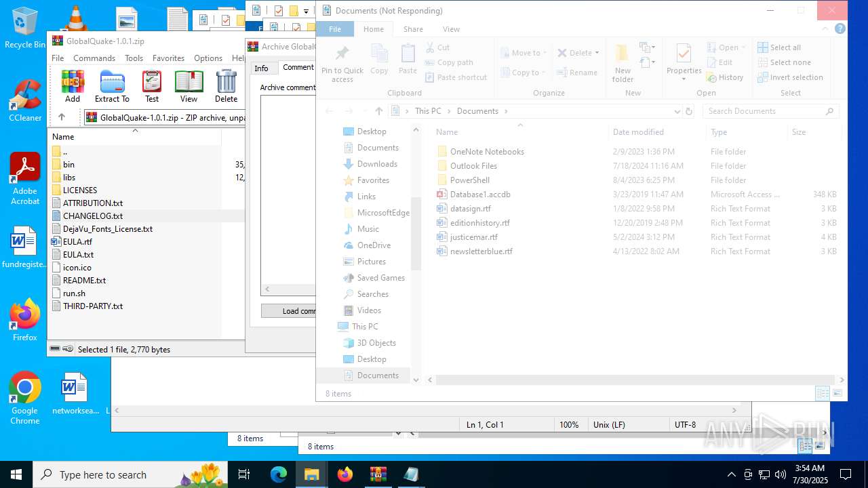Open the Commands menu in WinRAR
This screenshot has width=868, height=488.
94,58
